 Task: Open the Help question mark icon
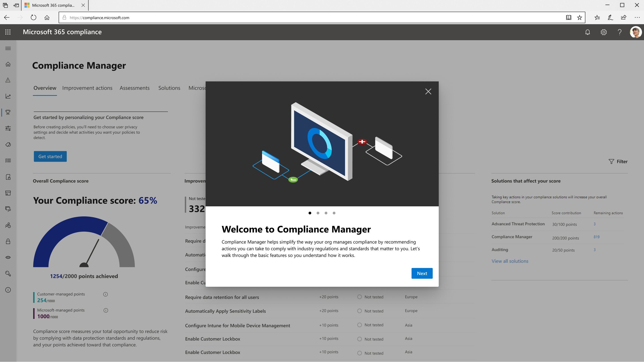pyautogui.click(x=619, y=32)
